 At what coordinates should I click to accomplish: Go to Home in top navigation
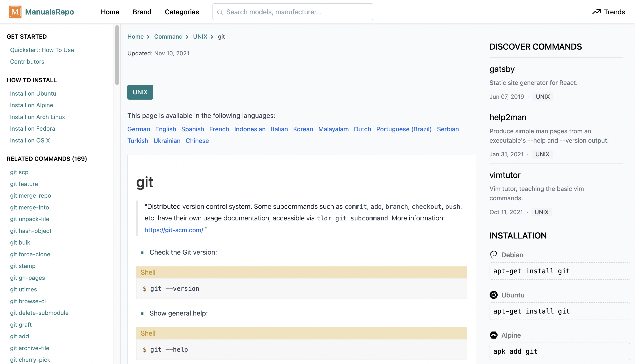(110, 12)
